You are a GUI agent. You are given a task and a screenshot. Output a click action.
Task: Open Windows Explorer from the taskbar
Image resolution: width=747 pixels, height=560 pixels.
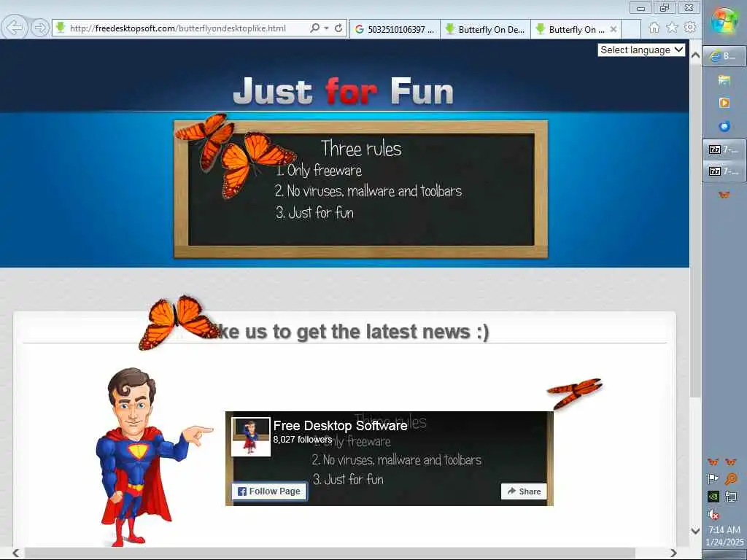pyautogui.click(x=724, y=79)
